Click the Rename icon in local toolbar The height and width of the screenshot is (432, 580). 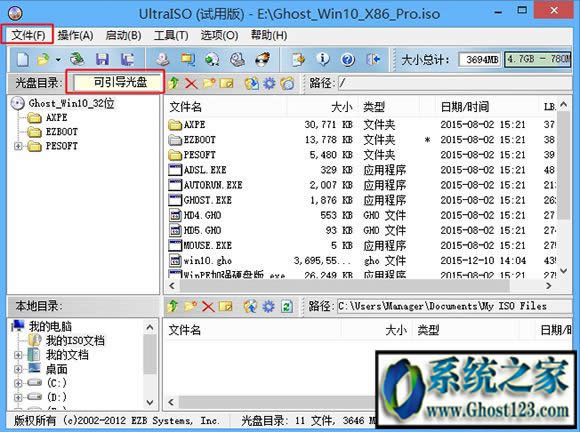pyautogui.click(x=226, y=306)
